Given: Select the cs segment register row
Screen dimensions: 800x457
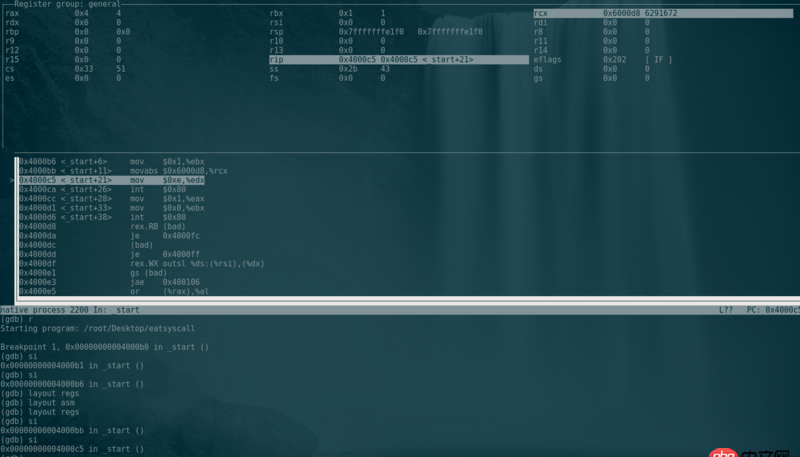Looking at the screenshot, I should tap(65, 69).
